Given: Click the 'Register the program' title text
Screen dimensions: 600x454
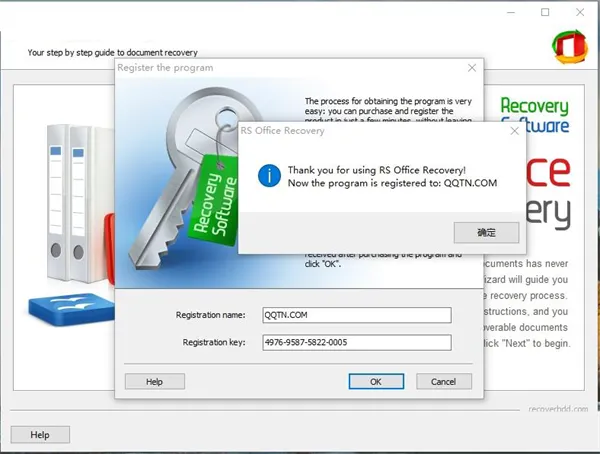Looking at the screenshot, I should 165,68.
